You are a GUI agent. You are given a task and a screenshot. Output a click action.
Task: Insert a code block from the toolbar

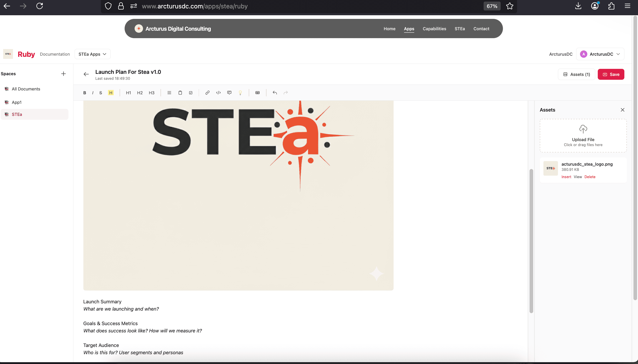(218, 93)
